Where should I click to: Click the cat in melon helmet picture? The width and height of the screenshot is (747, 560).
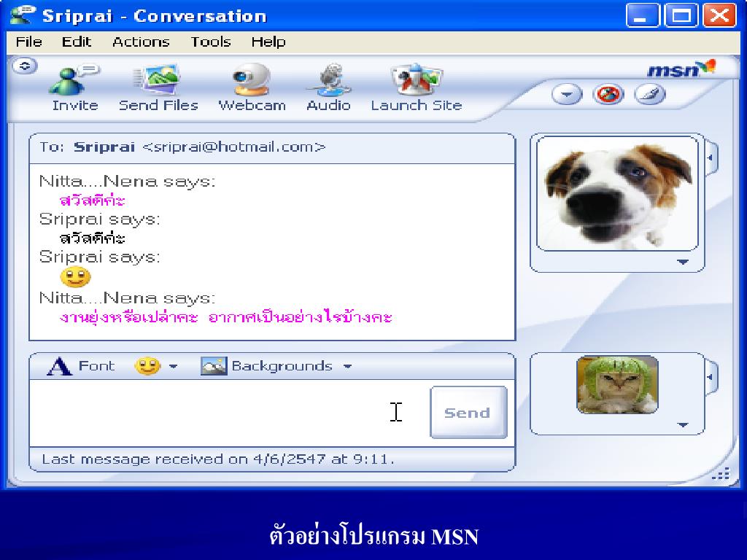point(617,385)
